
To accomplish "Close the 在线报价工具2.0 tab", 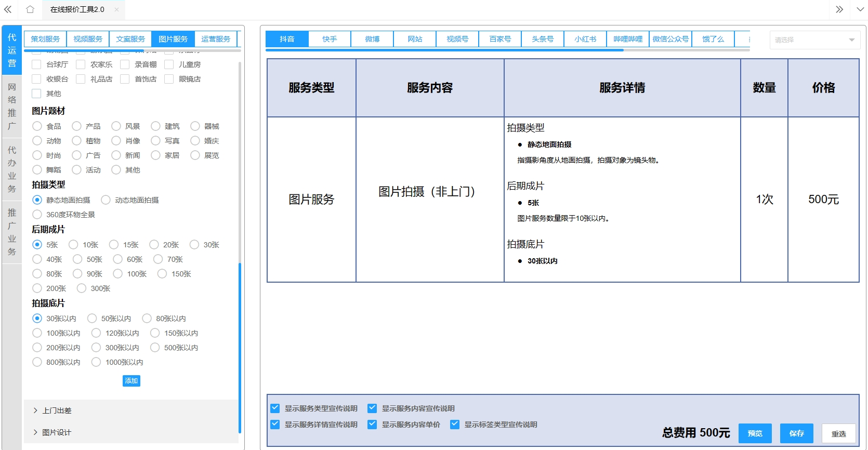I will pyautogui.click(x=116, y=9).
